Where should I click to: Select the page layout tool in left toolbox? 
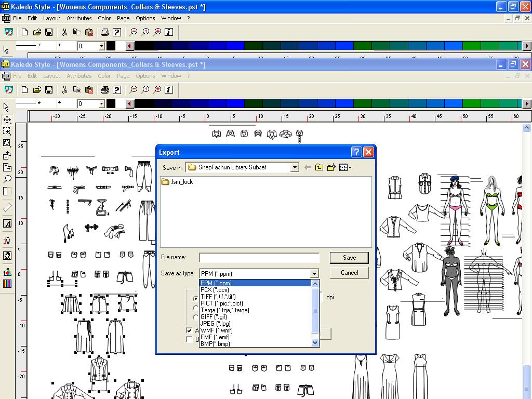[x=7, y=191]
